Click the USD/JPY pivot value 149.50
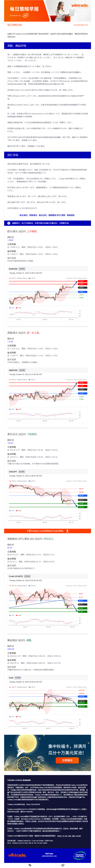Screen dimensions: 95x868 tap(10, 443)
